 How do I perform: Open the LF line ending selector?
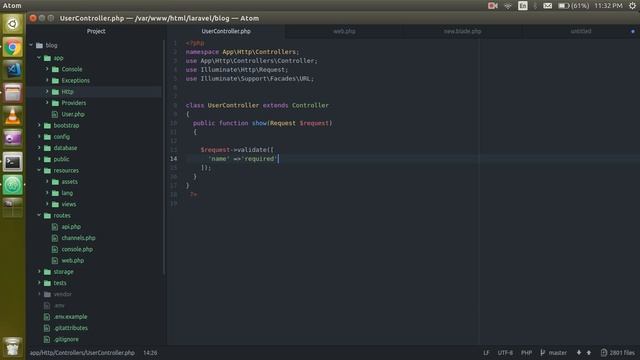[486, 353]
